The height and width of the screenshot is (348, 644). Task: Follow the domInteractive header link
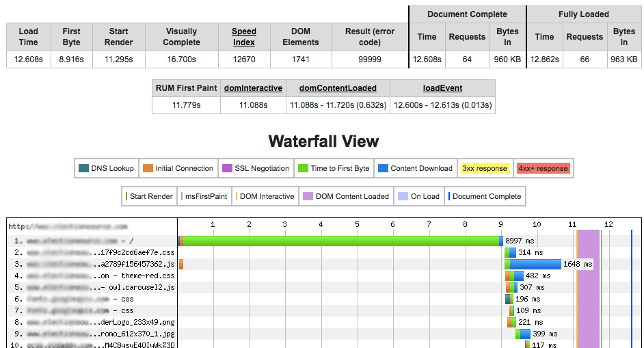pyautogui.click(x=253, y=88)
